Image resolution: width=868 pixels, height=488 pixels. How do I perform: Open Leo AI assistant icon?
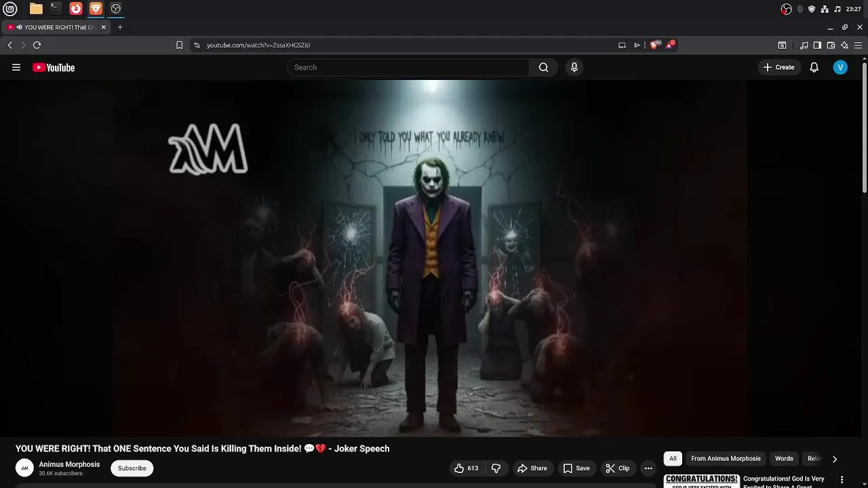844,45
